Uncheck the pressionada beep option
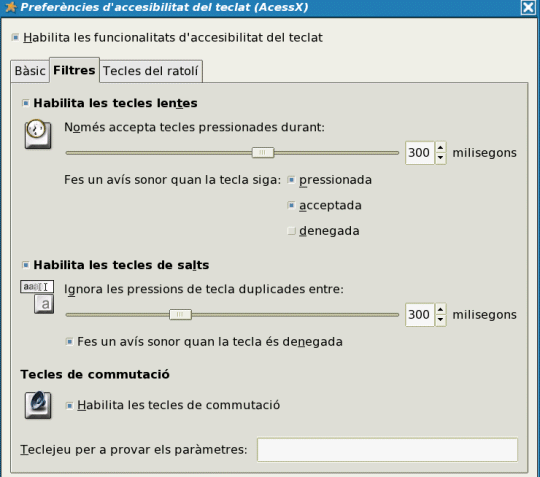The width and height of the screenshot is (540, 477). 291,180
